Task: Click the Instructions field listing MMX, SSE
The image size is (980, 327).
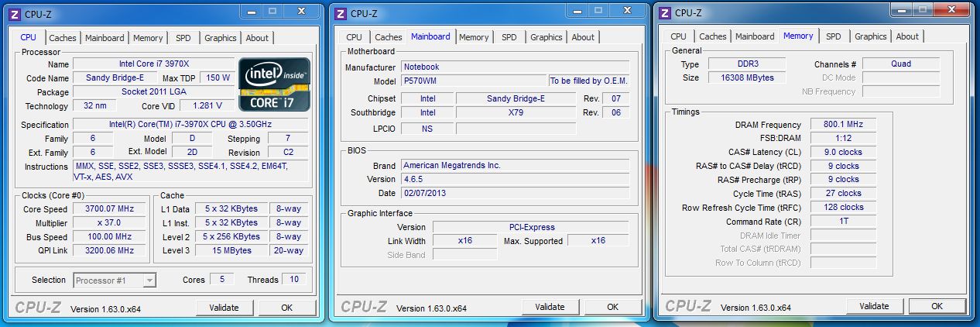Action: tap(191, 171)
